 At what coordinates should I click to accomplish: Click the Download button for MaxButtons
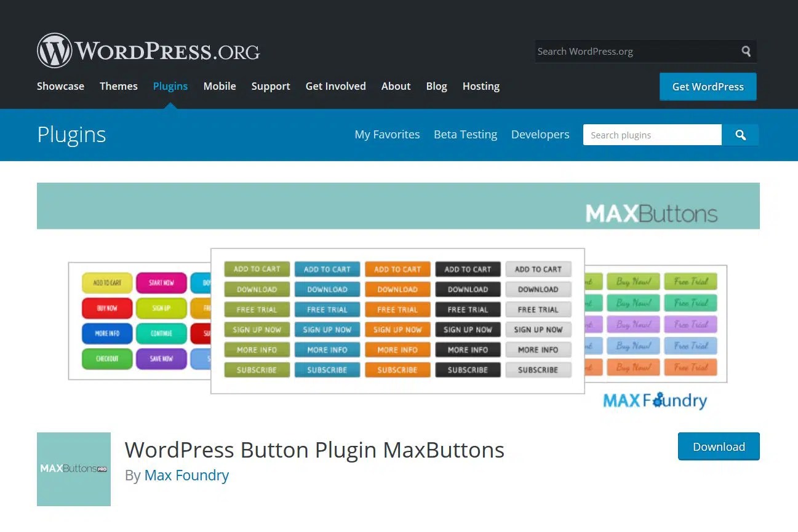(x=718, y=447)
